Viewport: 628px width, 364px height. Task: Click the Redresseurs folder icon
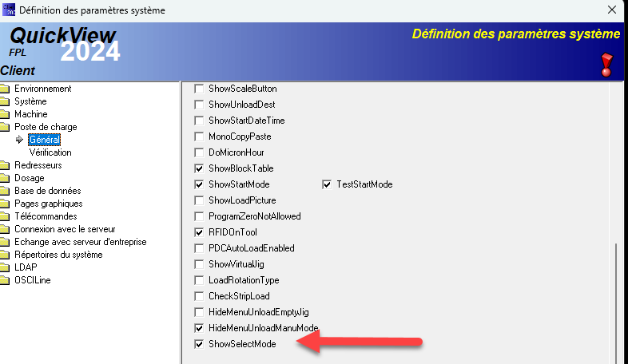[x=5, y=165]
